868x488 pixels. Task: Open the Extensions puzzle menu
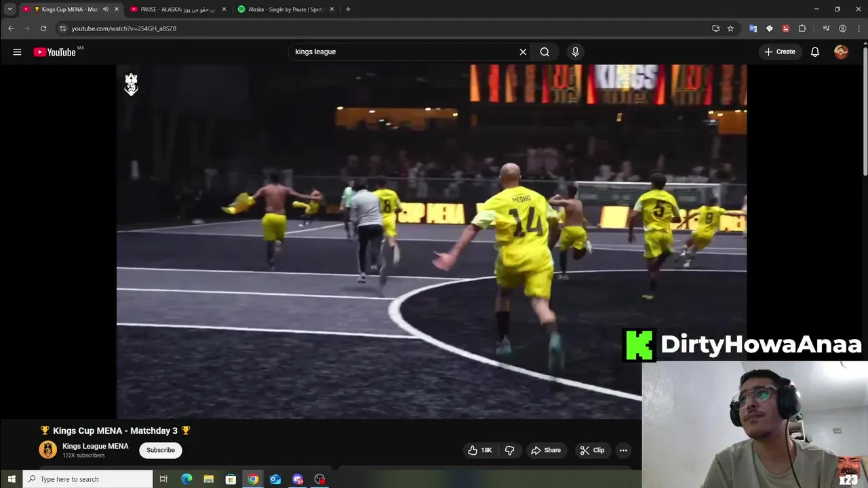[x=802, y=28]
